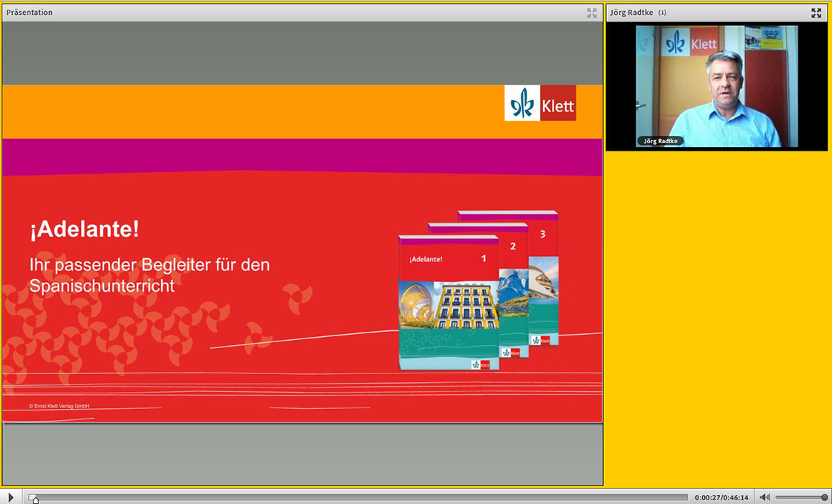The height and width of the screenshot is (504, 832).
Task: Maximize the Präsentation pod with fullscreen icon
Action: point(591,13)
